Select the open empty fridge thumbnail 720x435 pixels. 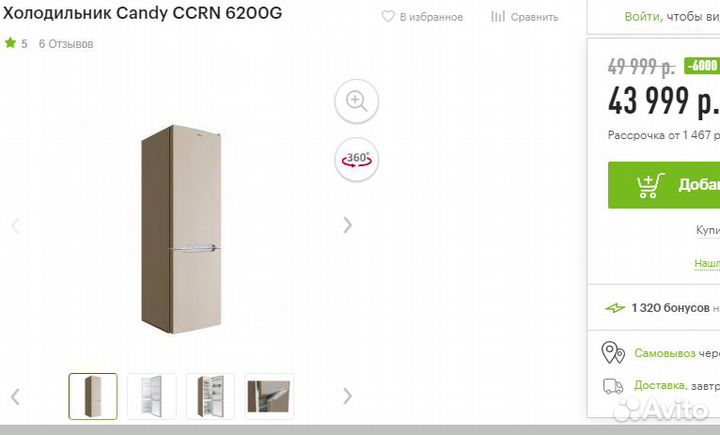(152, 396)
